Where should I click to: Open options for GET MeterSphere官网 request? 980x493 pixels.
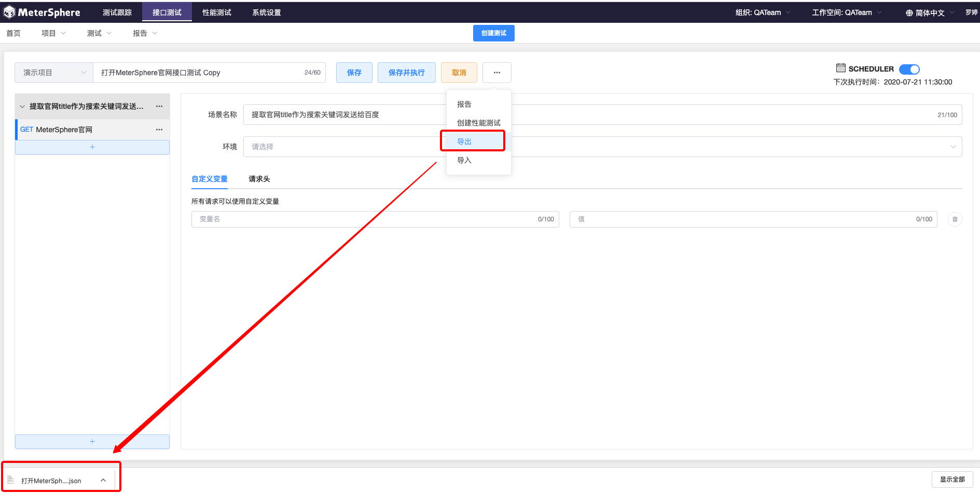point(159,130)
